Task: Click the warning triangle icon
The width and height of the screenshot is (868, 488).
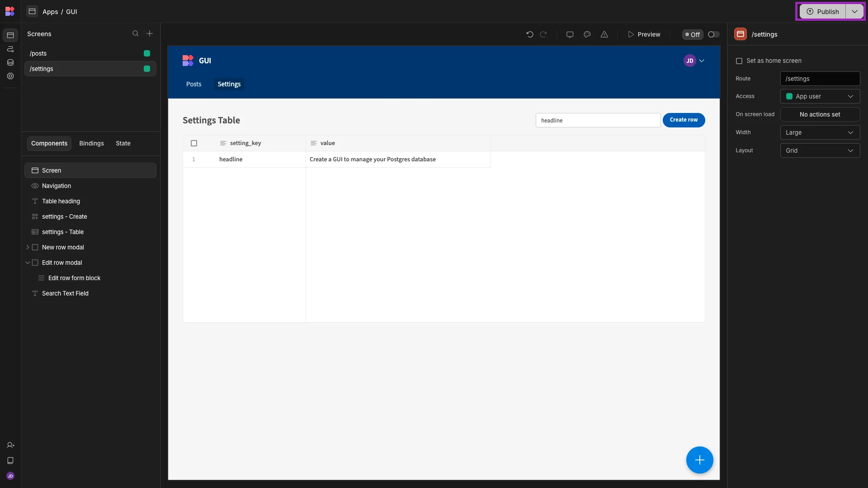Action: pyautogui.click(x=604, y=34)
